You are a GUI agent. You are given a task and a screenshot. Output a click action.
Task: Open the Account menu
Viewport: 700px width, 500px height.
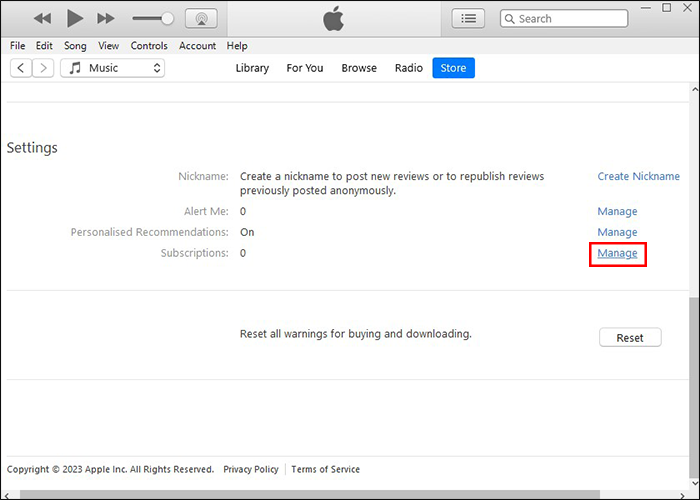coord(197,46)
